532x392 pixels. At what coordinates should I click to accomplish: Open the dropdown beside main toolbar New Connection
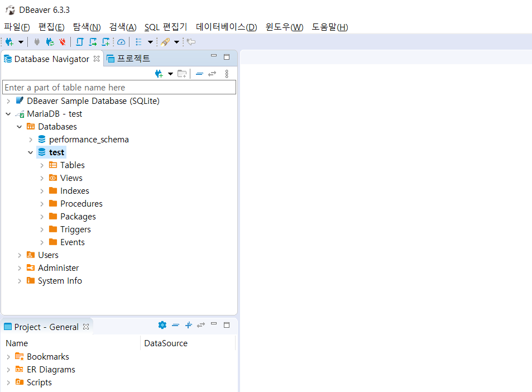click(21, 42)
